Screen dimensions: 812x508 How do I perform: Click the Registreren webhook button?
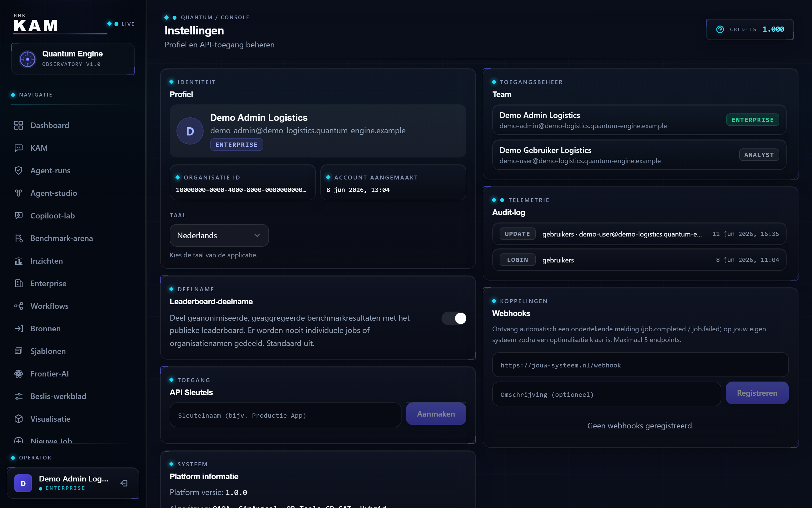757,393
